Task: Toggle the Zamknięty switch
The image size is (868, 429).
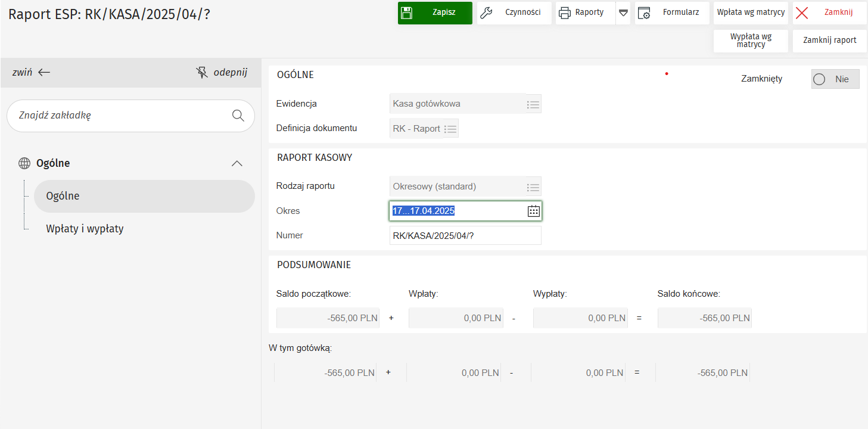Action: point(835,79)
